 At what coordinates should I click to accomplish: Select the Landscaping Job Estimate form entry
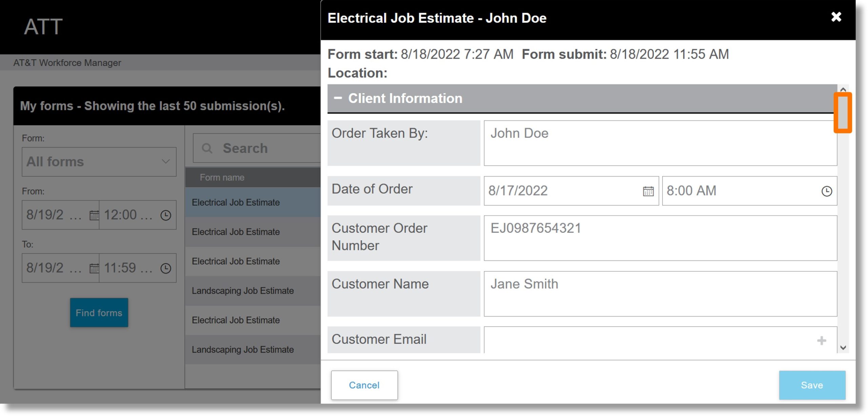[x=242, y=290]
